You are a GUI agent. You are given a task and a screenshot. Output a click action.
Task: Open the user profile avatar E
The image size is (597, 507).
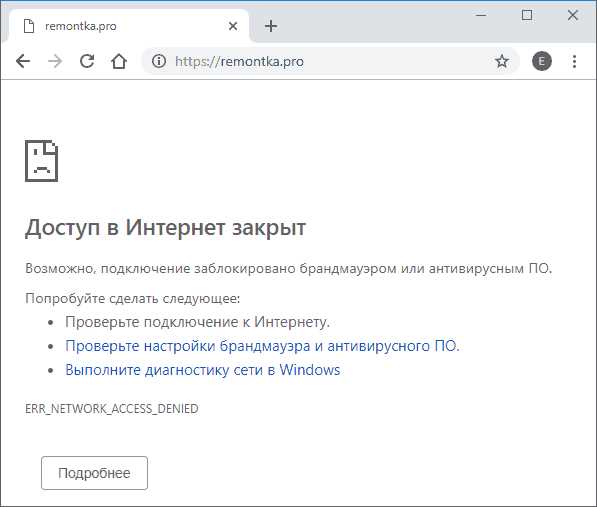point(542,61)
